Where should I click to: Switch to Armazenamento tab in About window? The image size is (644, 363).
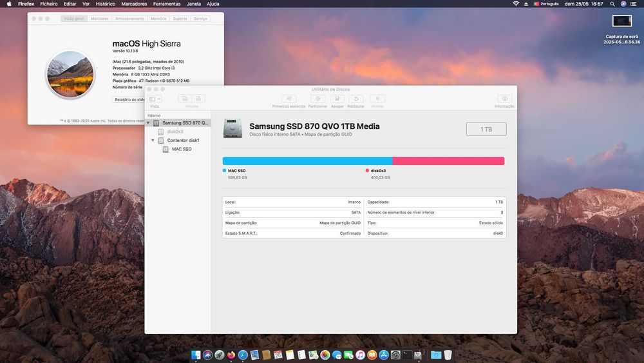pos(130,19)
